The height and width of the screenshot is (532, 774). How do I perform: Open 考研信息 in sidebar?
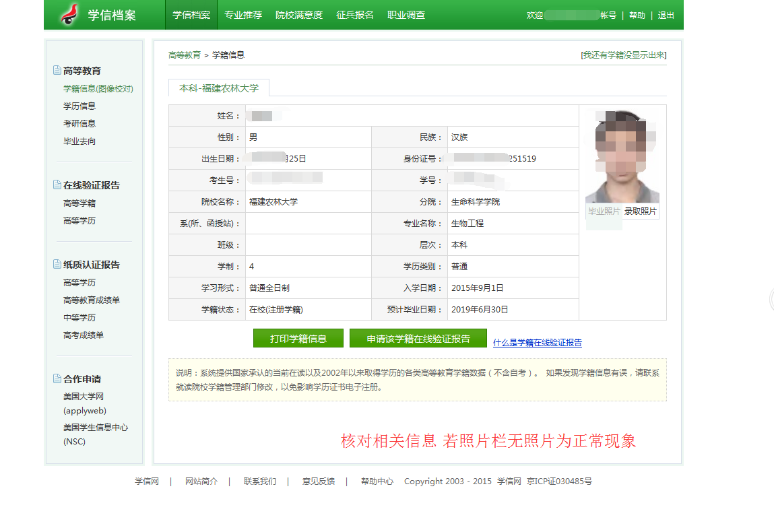coord(79,123)
